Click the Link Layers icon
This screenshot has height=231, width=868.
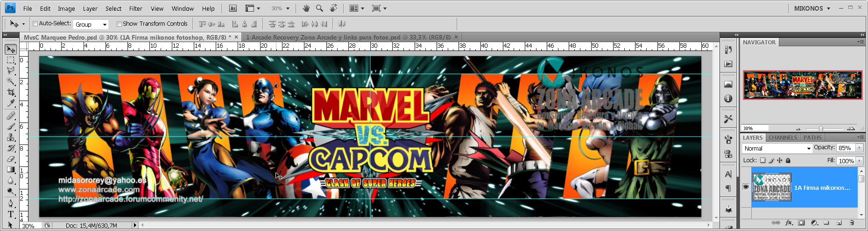pyautogui.click(x=776, y=223)
